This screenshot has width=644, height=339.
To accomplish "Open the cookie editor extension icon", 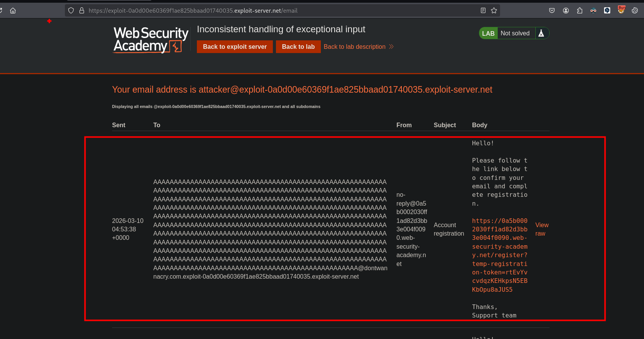I will coord(635,11).
